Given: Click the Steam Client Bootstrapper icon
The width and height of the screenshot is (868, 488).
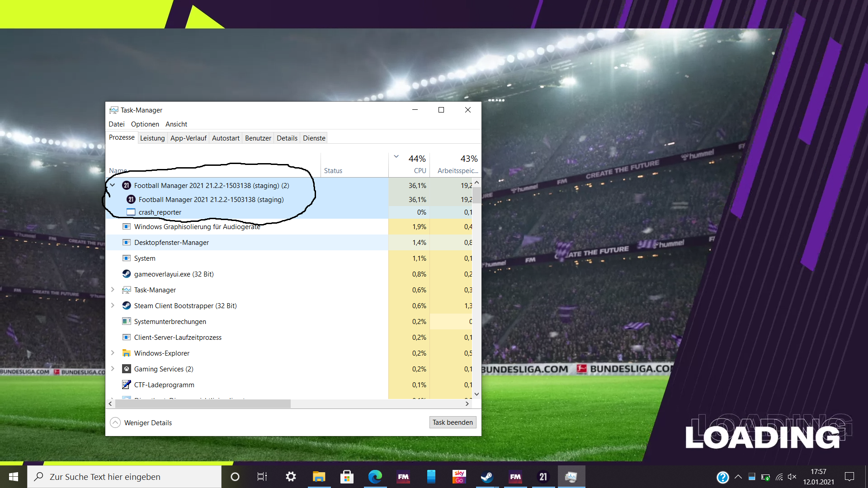Looking at the screenshot, I should [127, 305].
